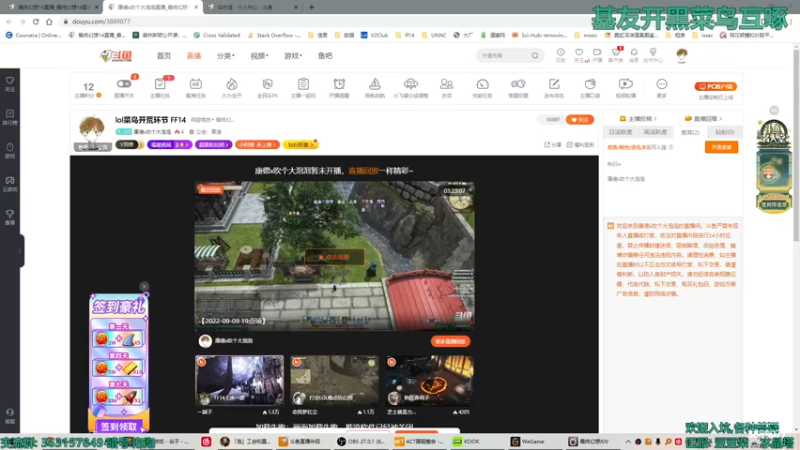The width and height of the screenshot is (800, 450).
Task: Select the 直播 live menu item
Action: click(x=194, y=56)
